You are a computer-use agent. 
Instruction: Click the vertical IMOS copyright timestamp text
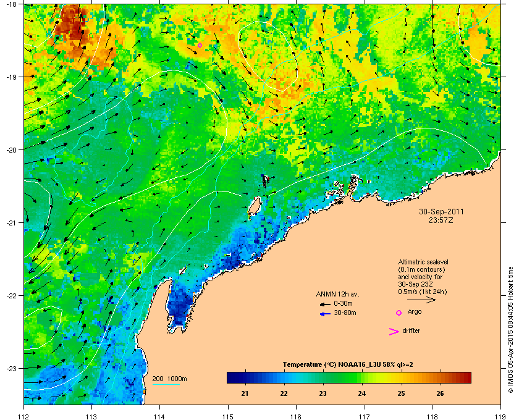(x=510, y=329)
